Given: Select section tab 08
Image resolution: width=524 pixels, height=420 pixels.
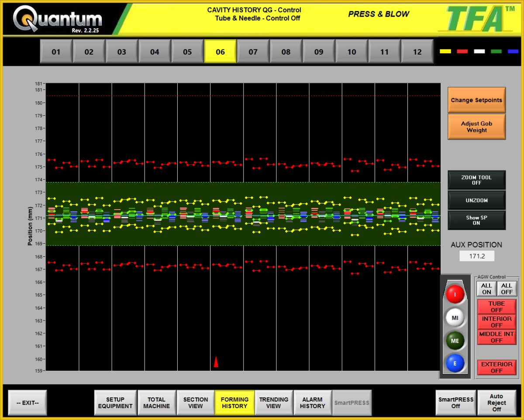Looking at the screenshot, I should 286,52.
